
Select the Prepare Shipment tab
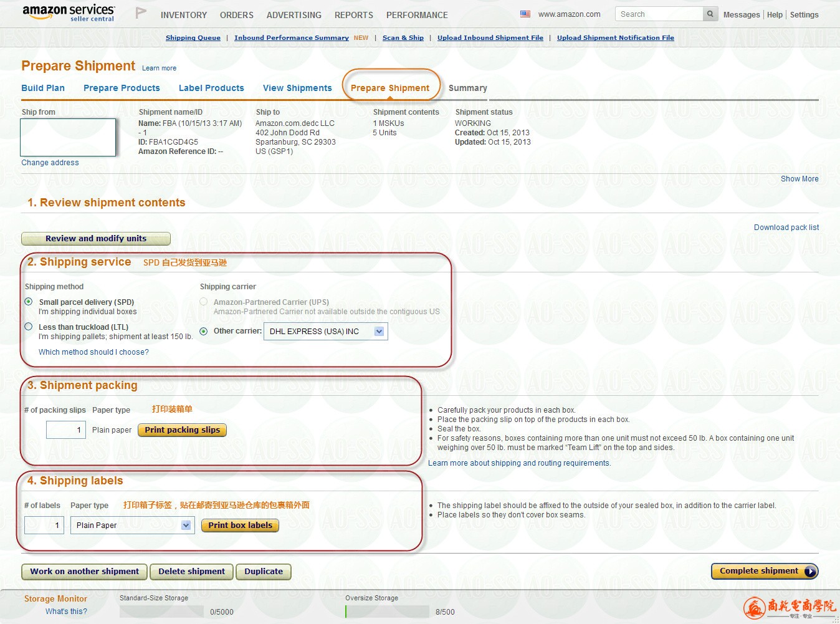[x=390, y=88]
